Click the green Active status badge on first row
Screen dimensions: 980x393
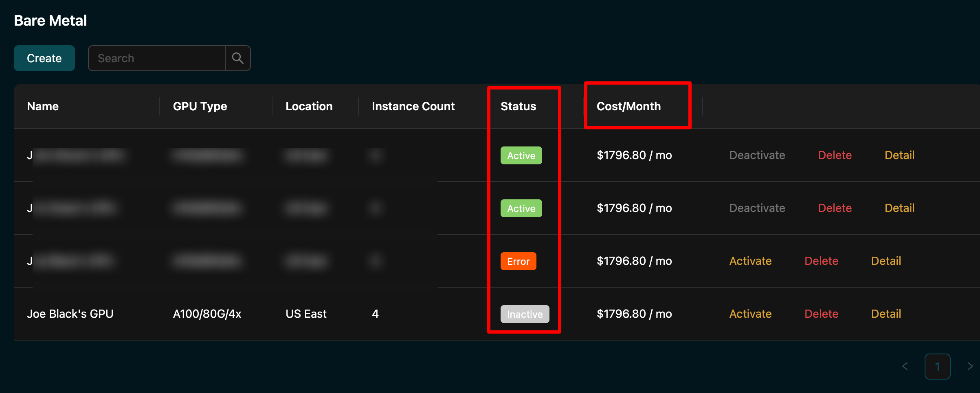pos(521,155)
